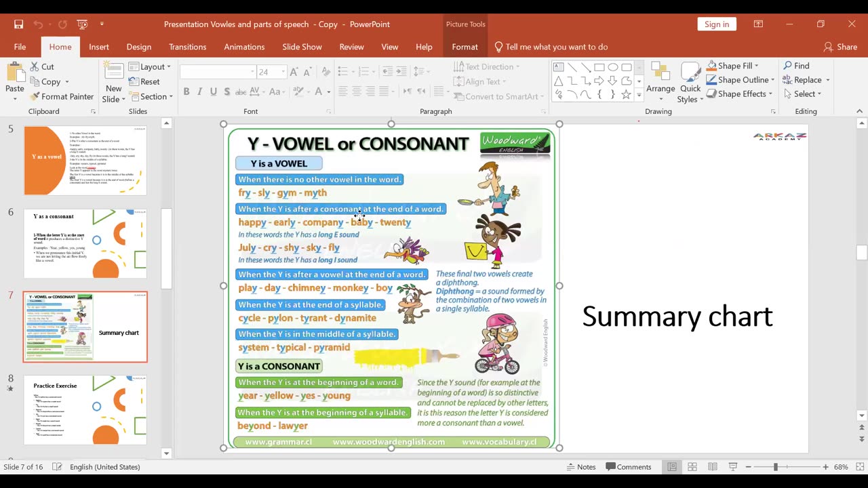Save the presentation using the floppy disk icon
Image resolution: width=868 pixels, height=488 pixels.
click(19, 24)
